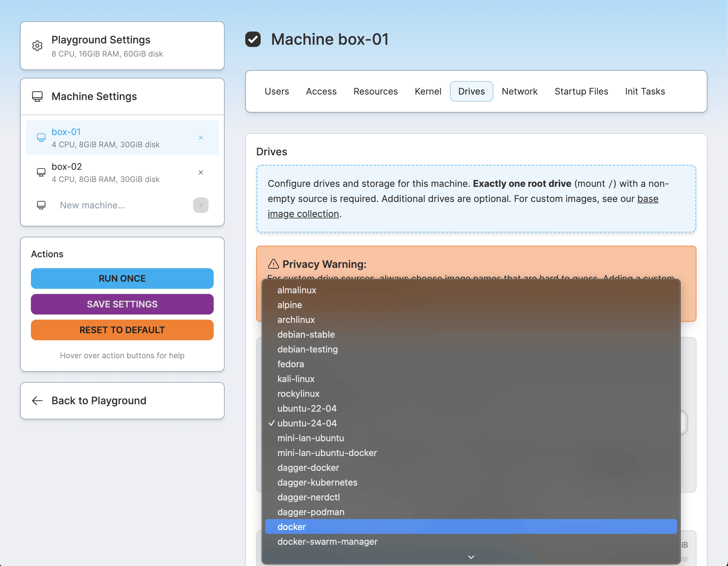Viewport: 728px width, 566px height.
Task: Open the Users tab
Action: click(x=277, y=91)
